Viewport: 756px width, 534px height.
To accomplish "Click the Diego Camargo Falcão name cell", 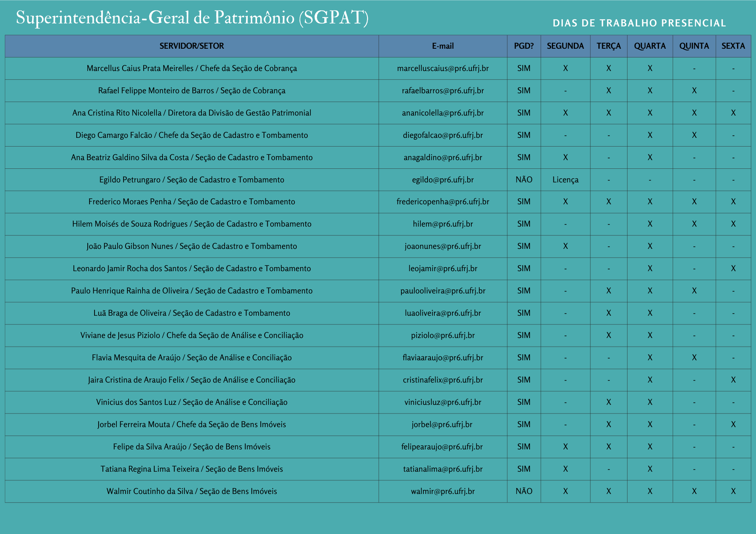I will (x=192, y=136).
